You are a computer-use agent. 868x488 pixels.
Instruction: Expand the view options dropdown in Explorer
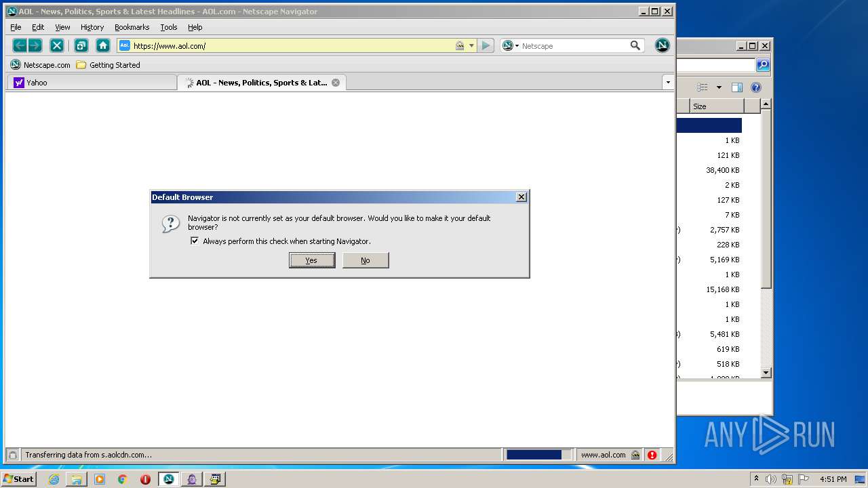click(719, 87)
